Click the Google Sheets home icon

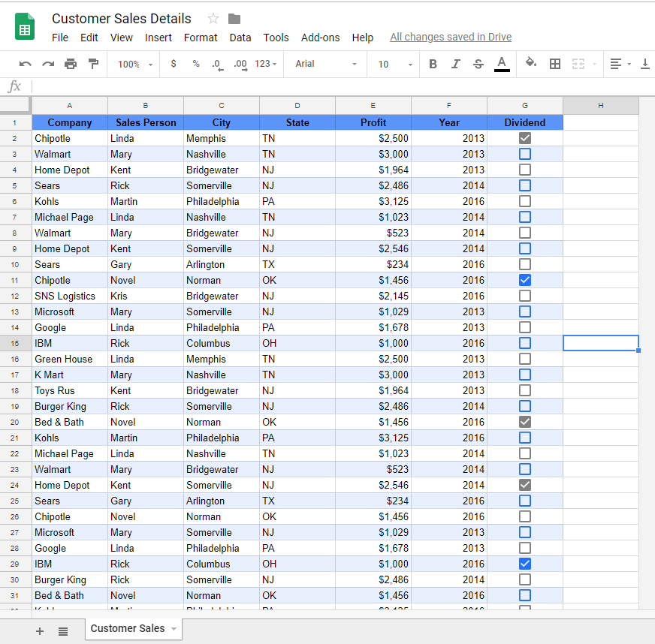coord(25,27)
